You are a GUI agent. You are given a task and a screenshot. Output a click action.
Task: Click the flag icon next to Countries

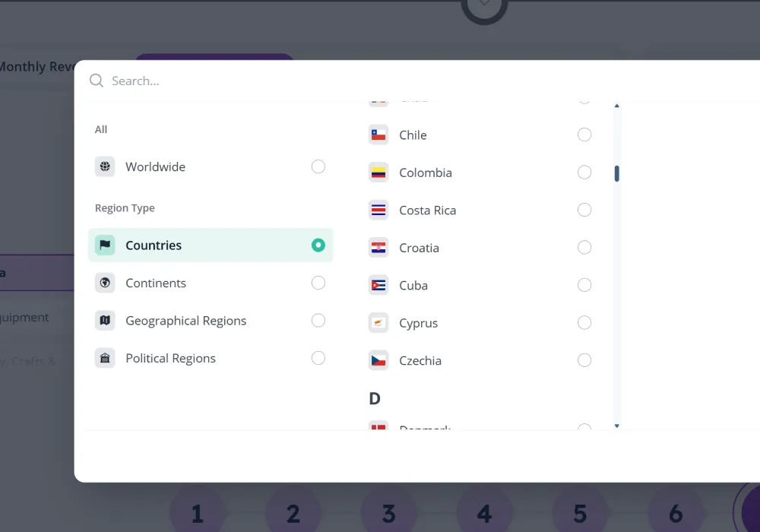coord(105,245)
